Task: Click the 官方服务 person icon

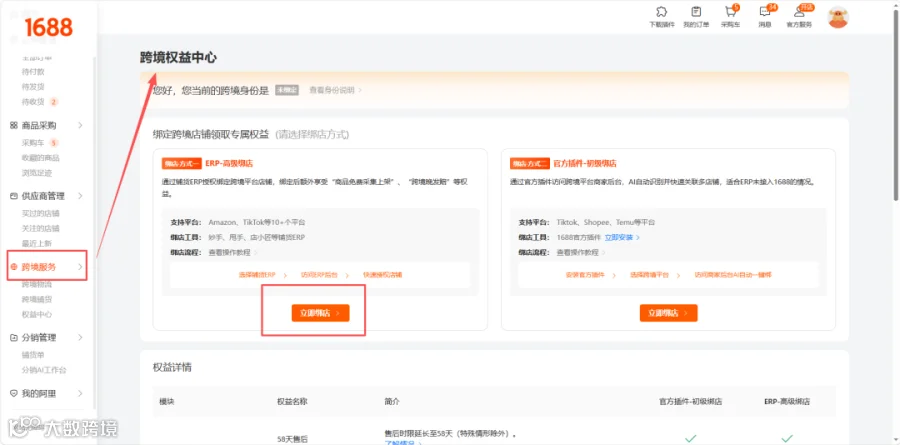Action: click(x=799, y=12)
